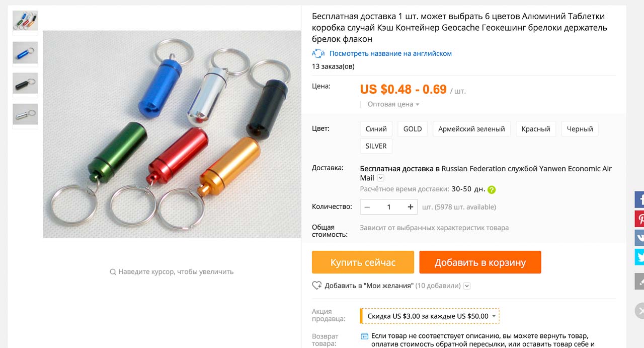Select the blue keychain thumbnail image
The image size is (644, 348).
click(x=25, y=53)
